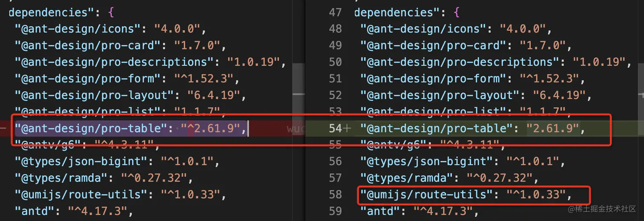Viewport: 644px width, 221px height.
Task: Click line number 57 in the right gutter
Action: coord(336,178)
